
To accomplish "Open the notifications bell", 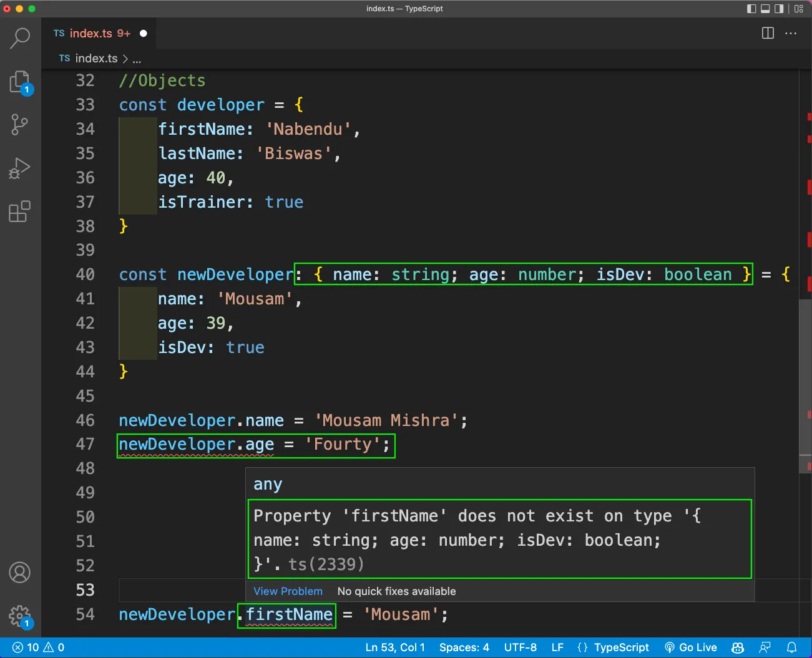I will [x=791, y=647].
